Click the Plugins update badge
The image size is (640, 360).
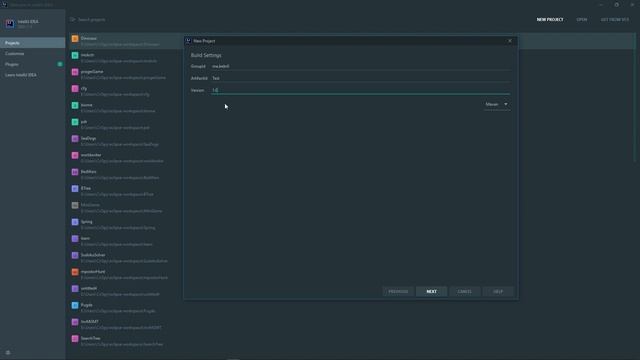click(x=60, y=64)
